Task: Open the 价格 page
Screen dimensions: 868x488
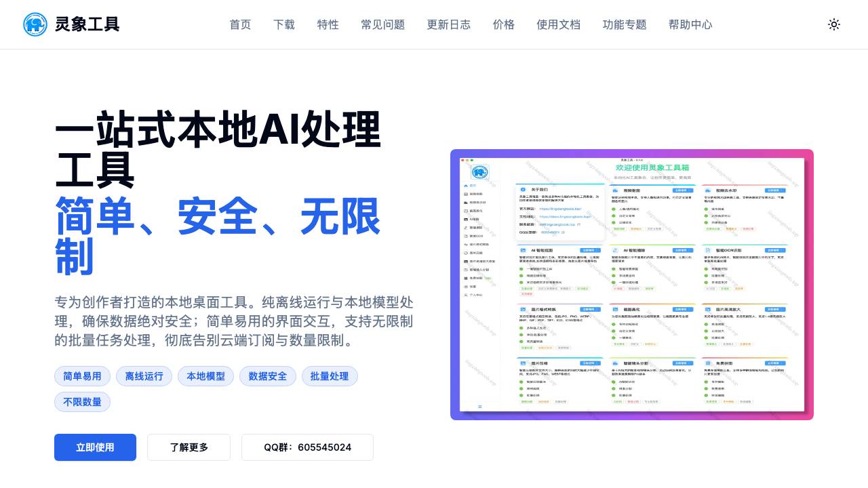Action: coord(504,24)
